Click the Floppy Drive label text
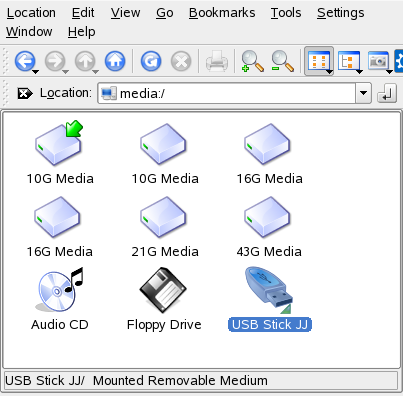 pos(164,325)
